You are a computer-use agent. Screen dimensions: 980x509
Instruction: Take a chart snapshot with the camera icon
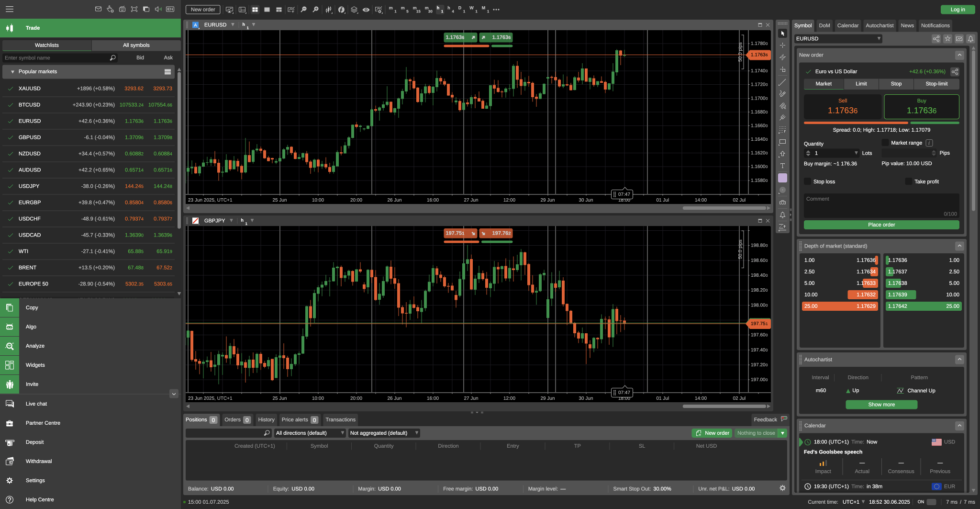pos(783,202)
